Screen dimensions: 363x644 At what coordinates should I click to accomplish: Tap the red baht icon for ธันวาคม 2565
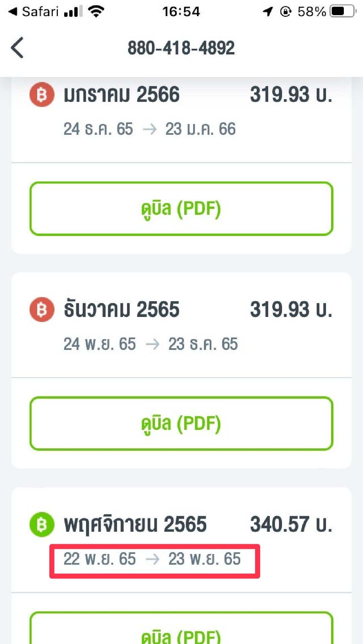pos(42,309)
